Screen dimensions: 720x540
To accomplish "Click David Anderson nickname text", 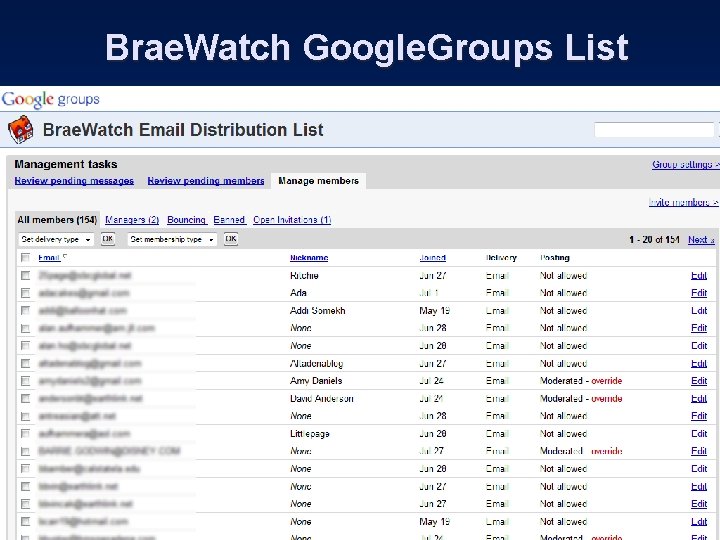I will point(321,399).
